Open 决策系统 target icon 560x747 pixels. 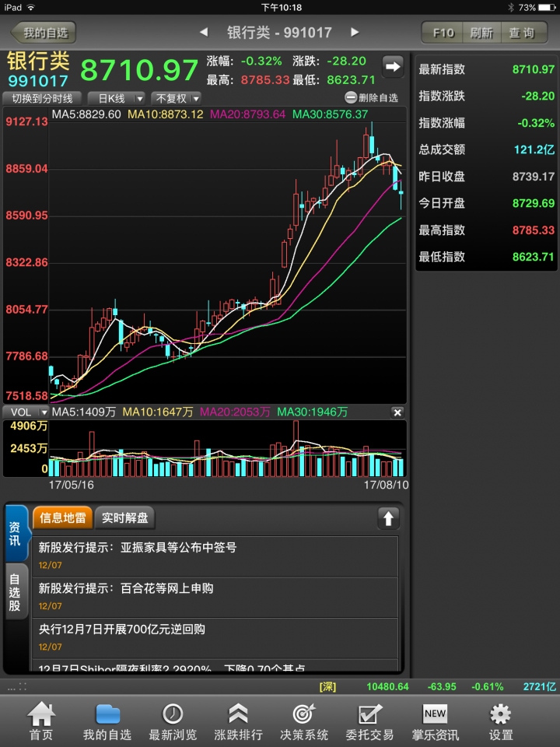pos(304,721)
